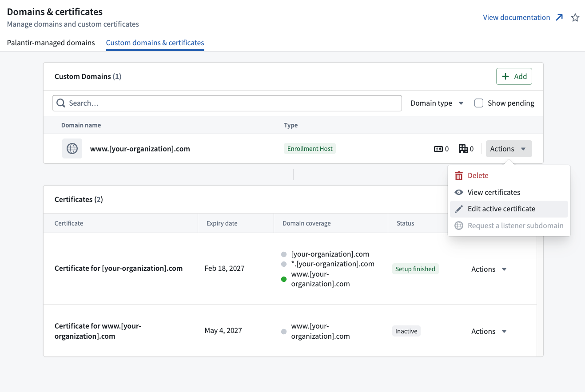The height and width of the screenshot is (392, 585).
Task: Add a new custom domain
Action: [514, 76]
